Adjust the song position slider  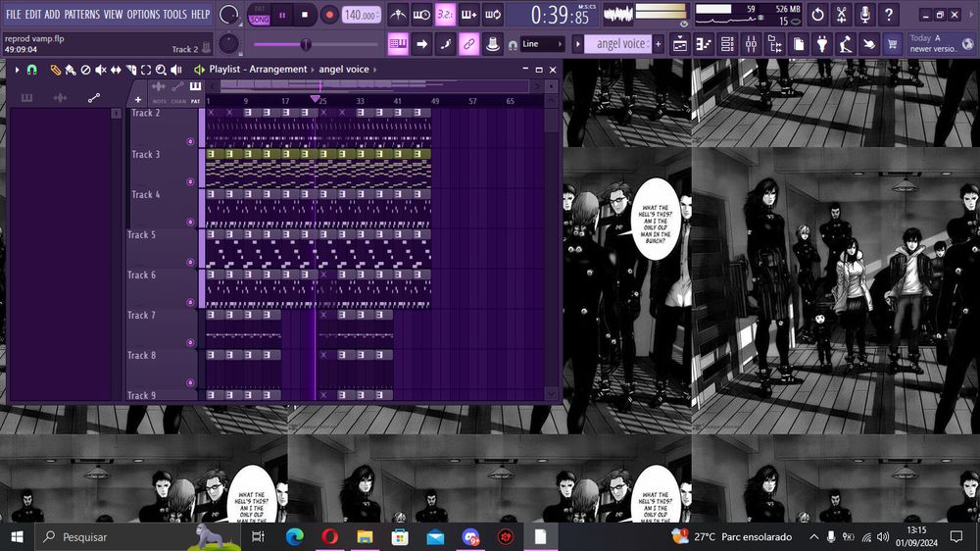point(306,44)
